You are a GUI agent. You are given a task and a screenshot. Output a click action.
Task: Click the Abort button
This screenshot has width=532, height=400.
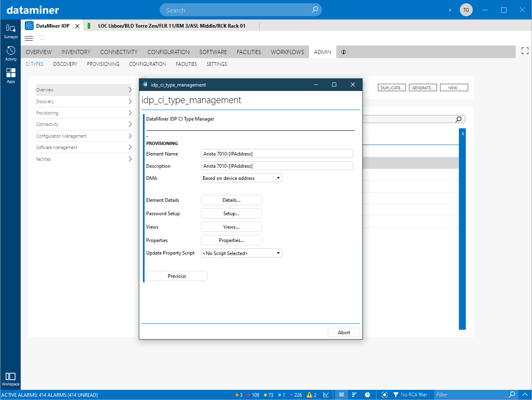tap(344, 332)
